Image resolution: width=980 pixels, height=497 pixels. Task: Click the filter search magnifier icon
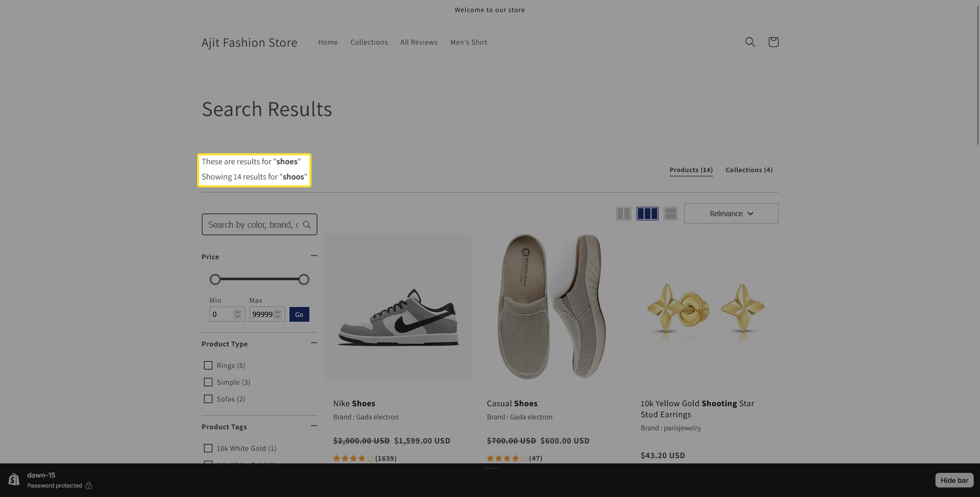click(307, 225)
